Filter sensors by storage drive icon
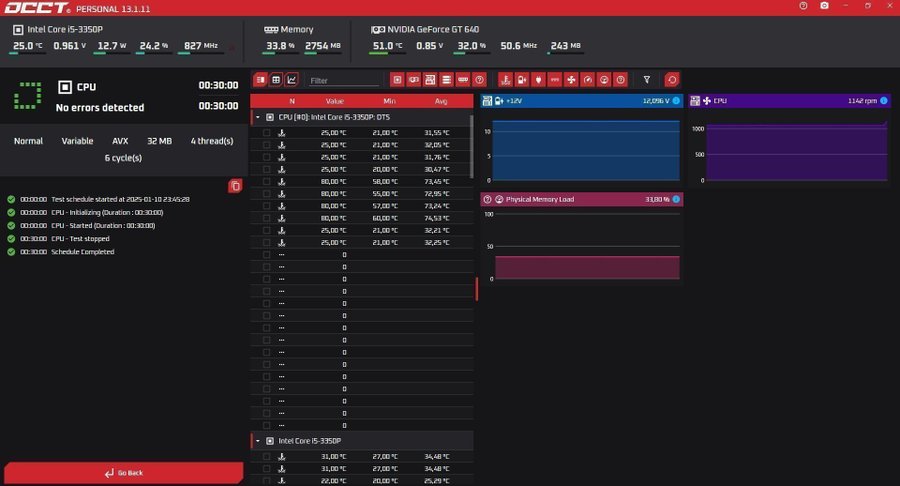900x486 pixels. click(x=447, y=80)
